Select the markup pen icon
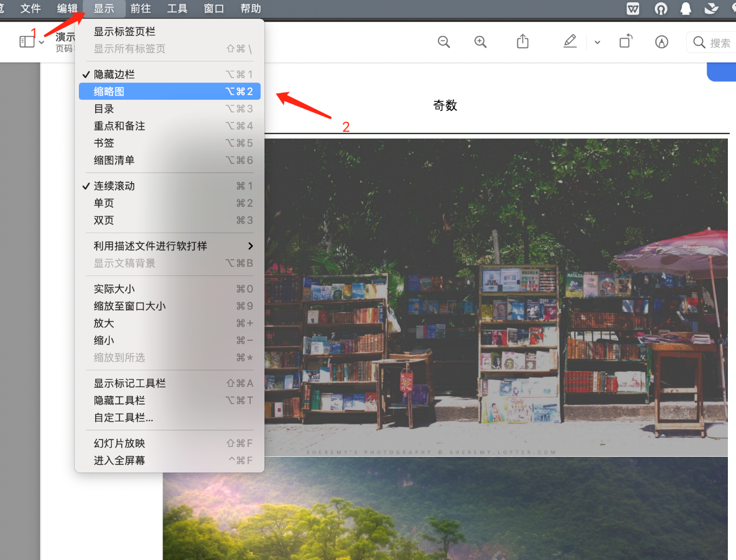The height and width of the screenshot is (560, 736). 570,41
